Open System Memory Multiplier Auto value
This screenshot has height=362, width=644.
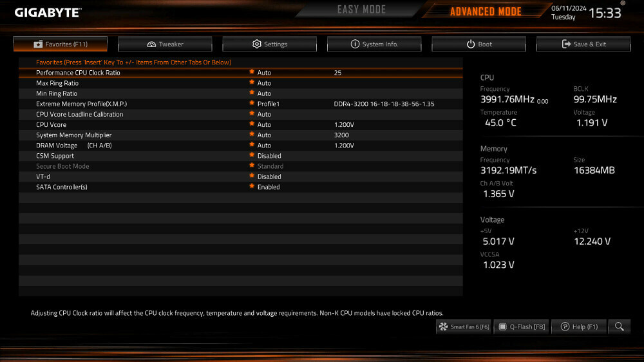click(264, 135)
